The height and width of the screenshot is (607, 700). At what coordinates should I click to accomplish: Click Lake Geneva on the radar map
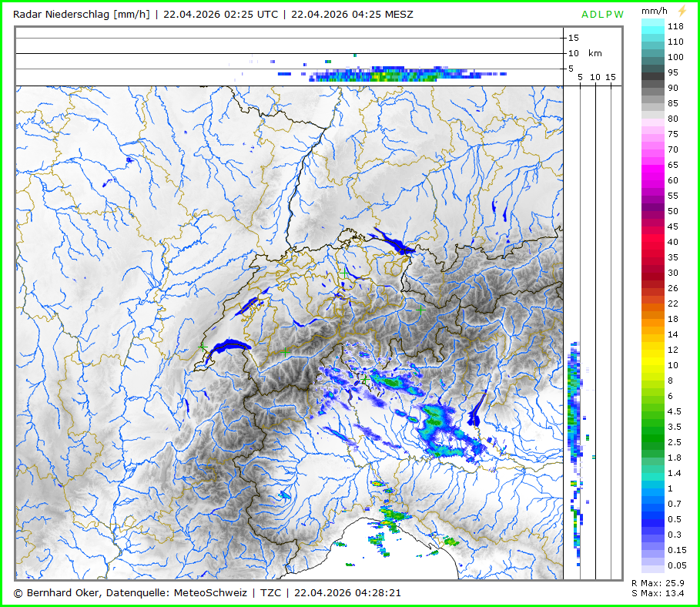pos(229,347)
